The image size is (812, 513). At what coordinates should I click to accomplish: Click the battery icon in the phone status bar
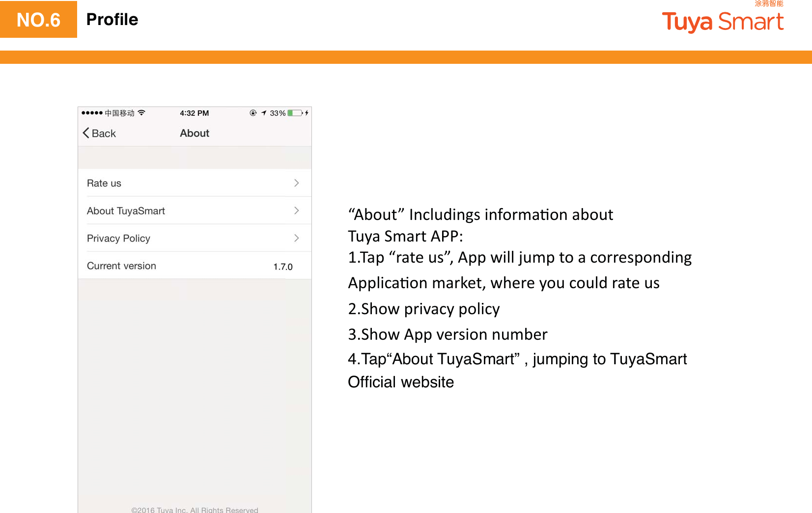click(295, 113)
